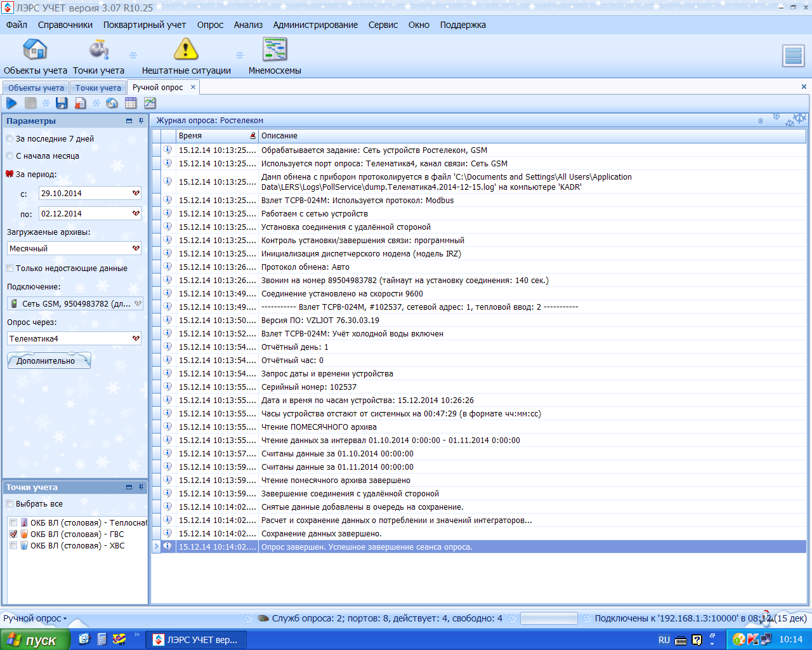
Task: Click the thermometer icon of the Теплоснабжение point
Action: [x=24, y=522]
